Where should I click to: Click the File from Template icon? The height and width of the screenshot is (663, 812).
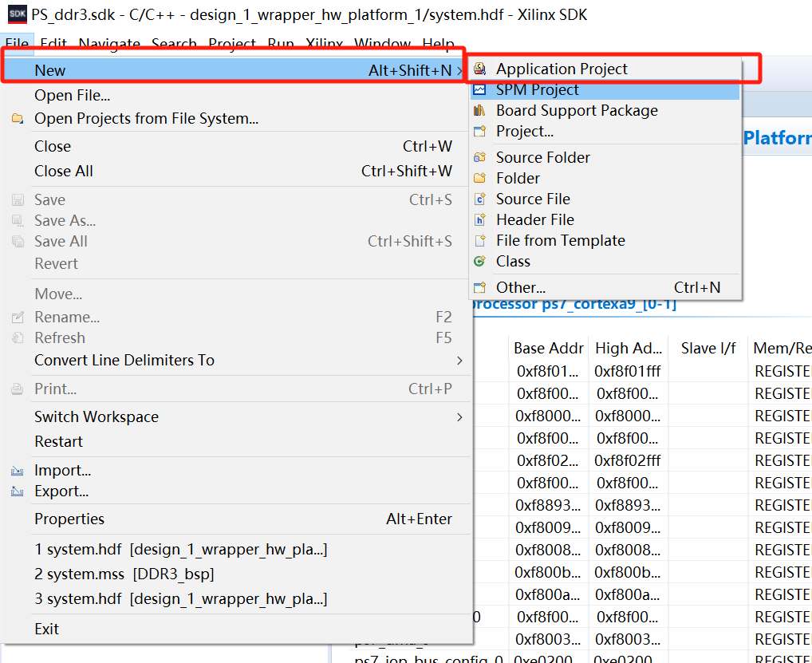480,240
